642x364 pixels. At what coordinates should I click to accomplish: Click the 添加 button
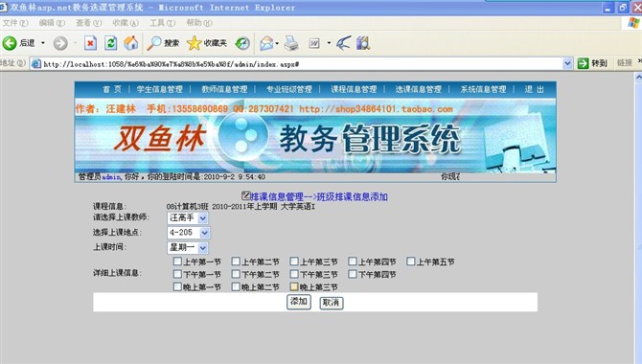coord(298,302)
